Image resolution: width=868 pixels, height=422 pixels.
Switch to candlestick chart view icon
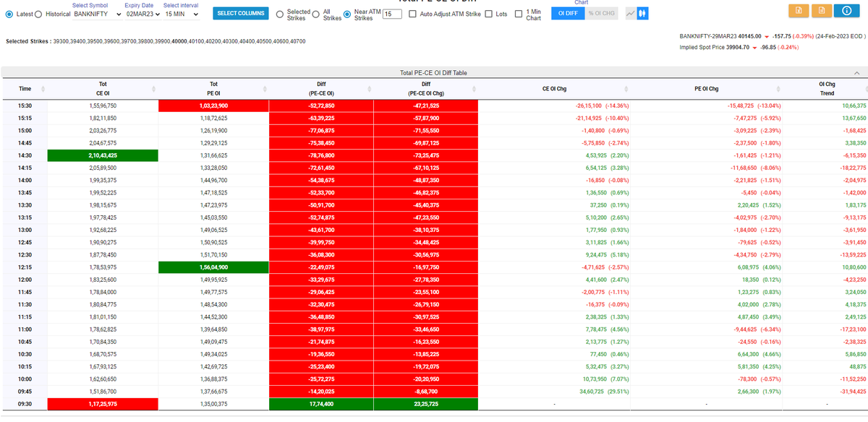pyautogui.click(x=642, y=13)
